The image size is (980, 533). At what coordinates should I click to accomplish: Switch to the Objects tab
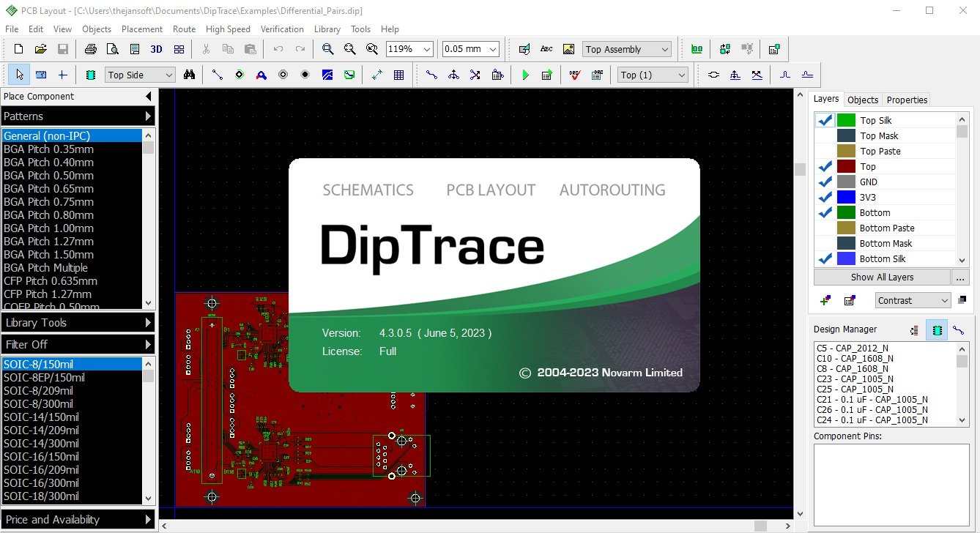click(862, 100)
